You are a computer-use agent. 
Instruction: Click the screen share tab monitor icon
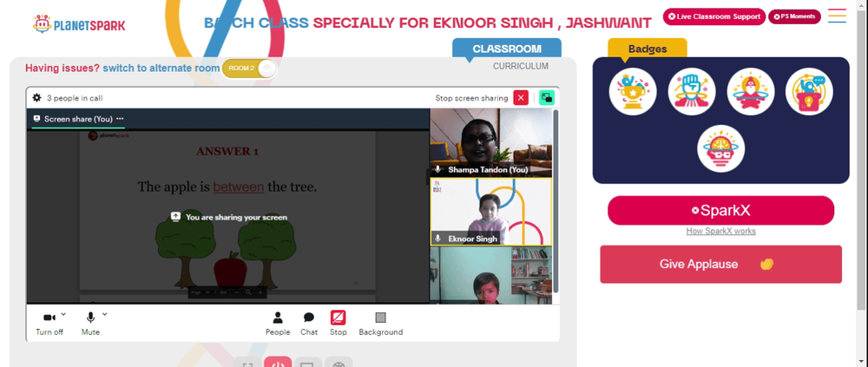[x=37, y=119]
